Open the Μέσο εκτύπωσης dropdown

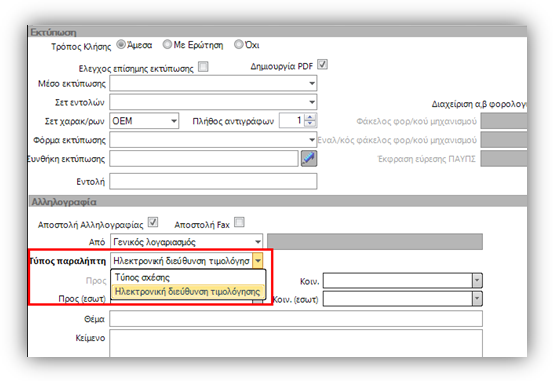312,84
